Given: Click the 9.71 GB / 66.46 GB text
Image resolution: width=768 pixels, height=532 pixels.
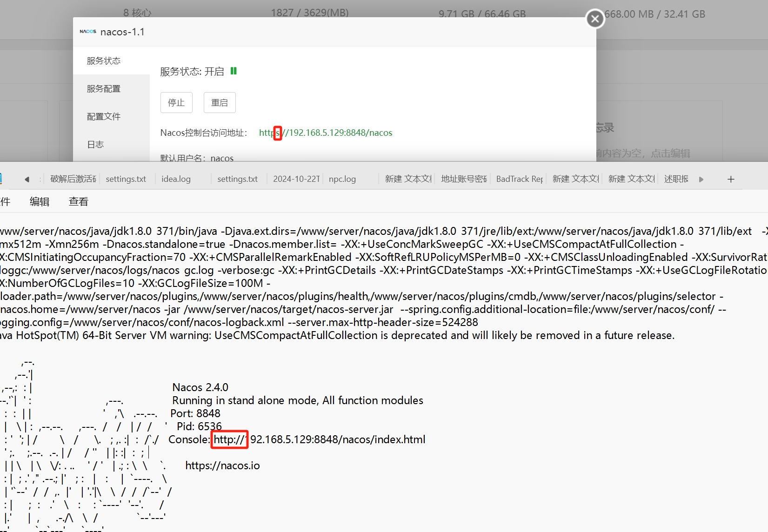Looking at the screenshot, I should 482,14.
